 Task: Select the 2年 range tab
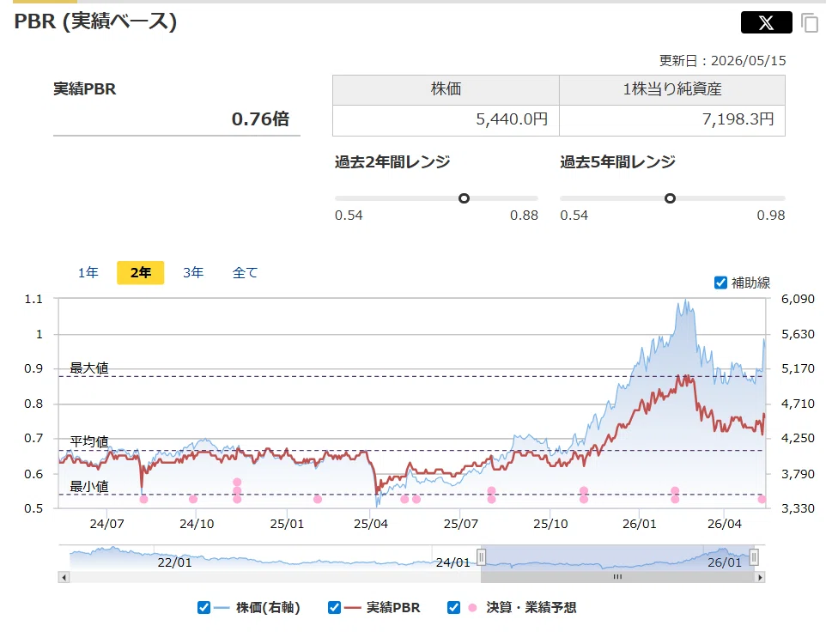(x=141, y=273)
